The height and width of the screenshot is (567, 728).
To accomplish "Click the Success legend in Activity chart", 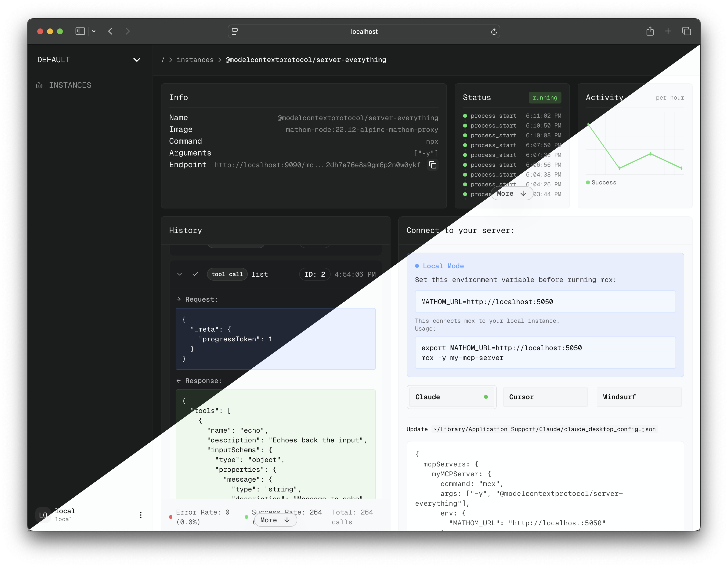I will [601, 183].
